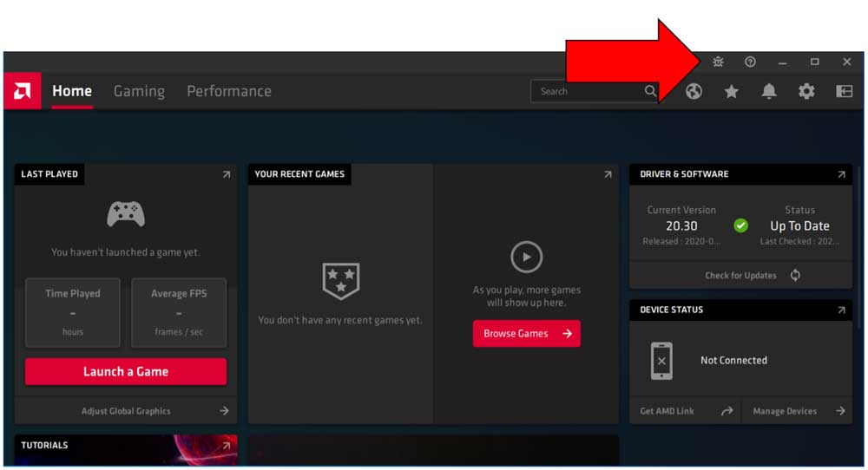The image size is (868, 470).
Task: Expand the Driver & Software panel
Action: 841,174
